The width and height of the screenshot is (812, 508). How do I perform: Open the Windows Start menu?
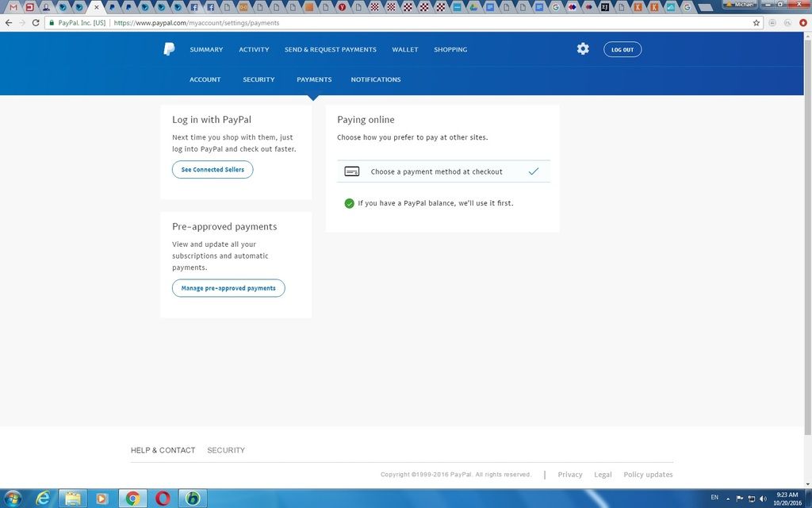13,498
